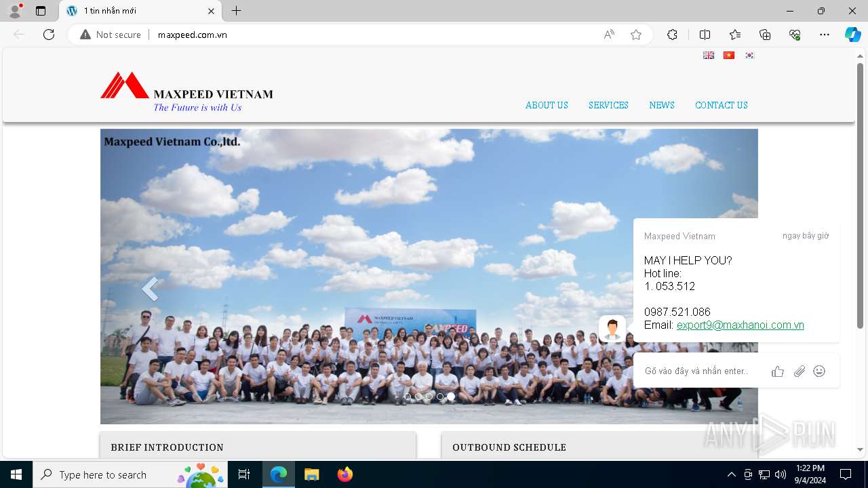The width and height of the screenshot is (868, 488).
Task: Open the CONTACT US page
Action: click(x=722, y=105)
